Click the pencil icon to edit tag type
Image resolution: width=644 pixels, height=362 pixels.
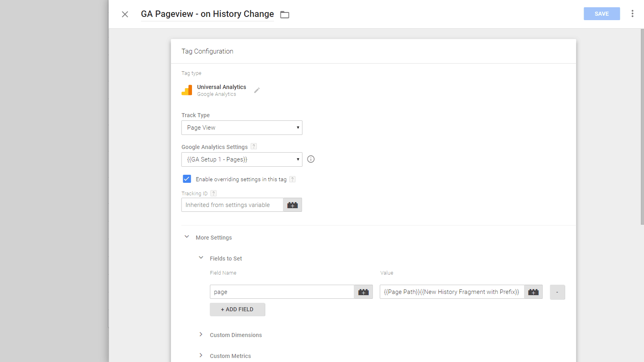pyautogui.click(x=257, y=90)
